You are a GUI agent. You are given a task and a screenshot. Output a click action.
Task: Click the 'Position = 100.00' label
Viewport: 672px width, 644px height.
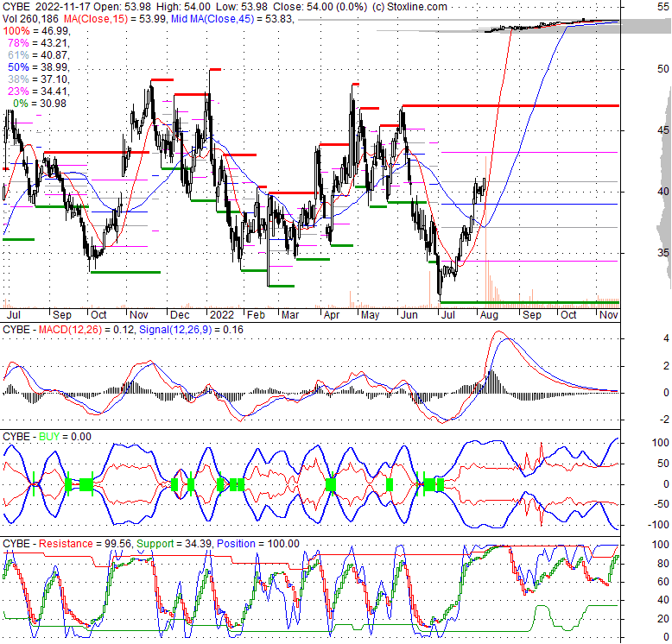258,544
